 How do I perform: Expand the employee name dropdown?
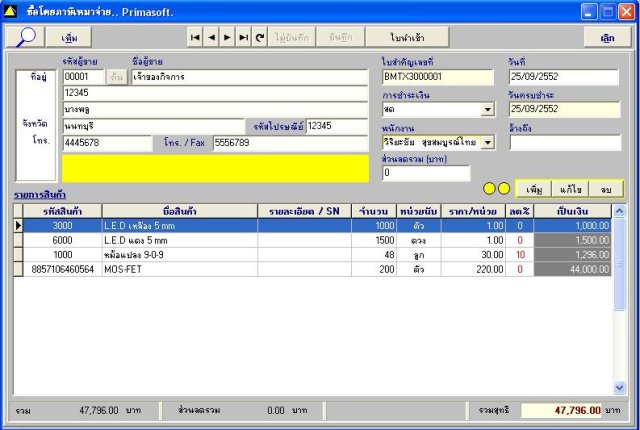pyautogui.click(x=488, y=142)
